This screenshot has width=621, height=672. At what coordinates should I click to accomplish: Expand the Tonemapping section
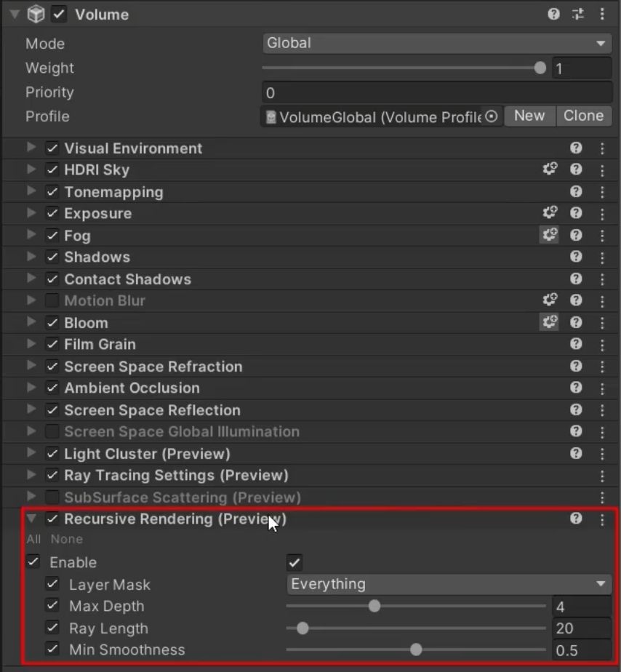pos(31,191)
